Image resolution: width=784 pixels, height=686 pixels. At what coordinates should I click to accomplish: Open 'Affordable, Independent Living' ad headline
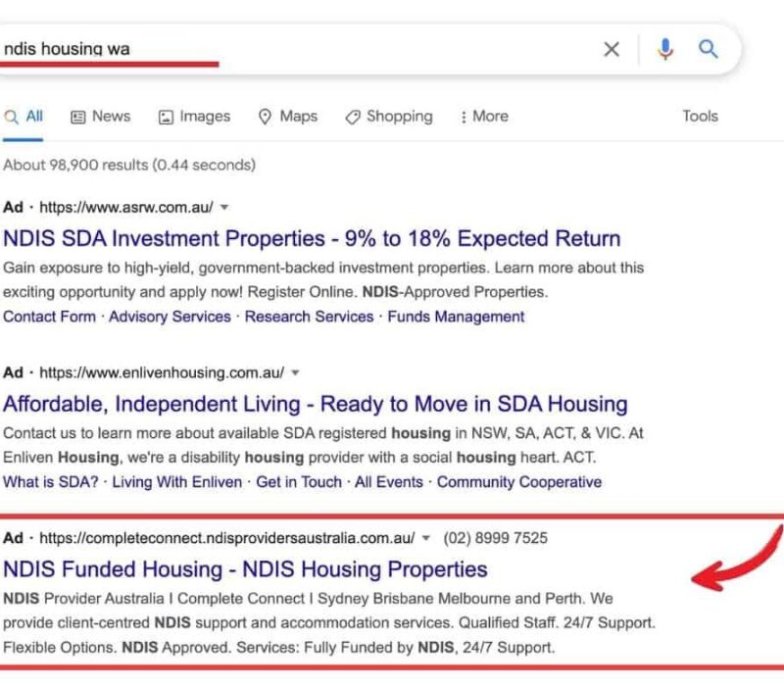tap(316, 404)
